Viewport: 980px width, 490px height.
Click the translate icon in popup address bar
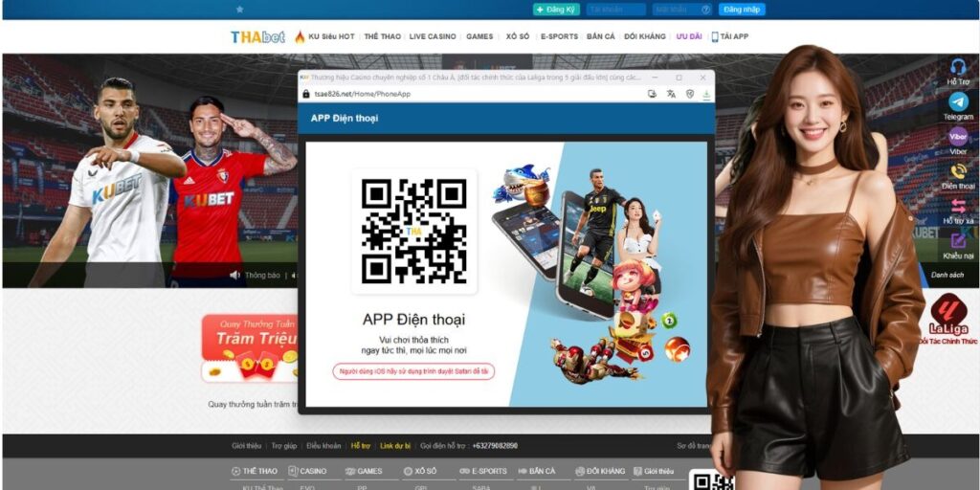[x=671, y=94]
